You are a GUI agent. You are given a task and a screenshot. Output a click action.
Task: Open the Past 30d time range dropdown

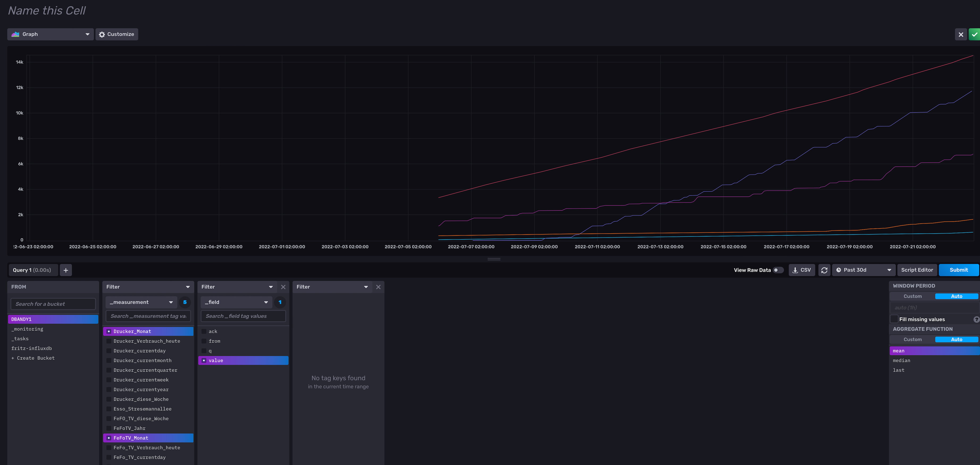[x=863, y=270]
